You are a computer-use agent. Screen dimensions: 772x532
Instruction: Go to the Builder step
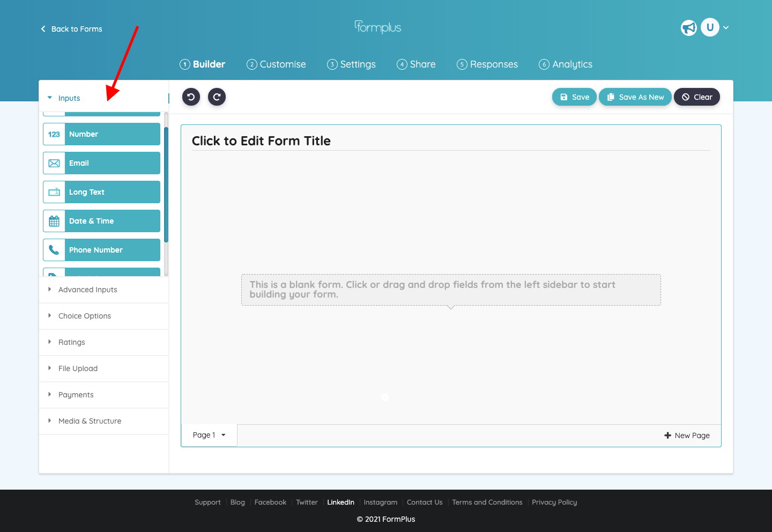202,64
